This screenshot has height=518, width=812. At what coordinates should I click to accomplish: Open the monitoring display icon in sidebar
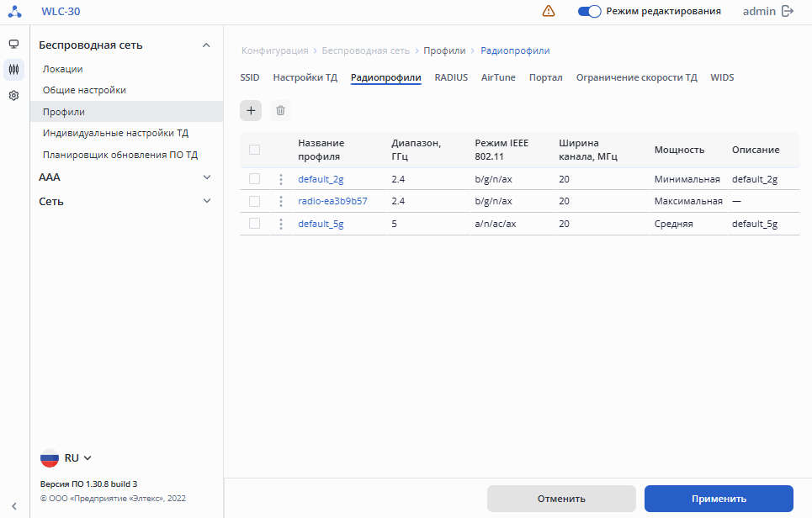click(x=13, y=45)
